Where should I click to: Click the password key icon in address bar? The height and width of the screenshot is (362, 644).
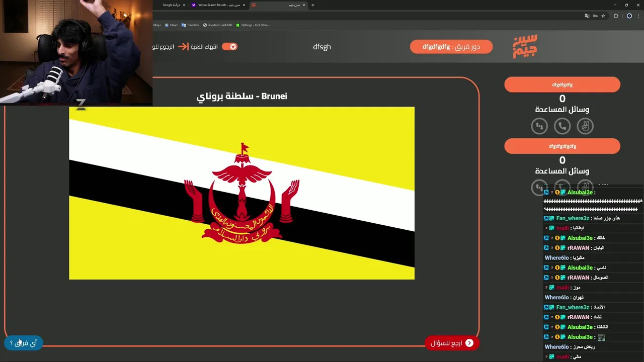point(595,16)
